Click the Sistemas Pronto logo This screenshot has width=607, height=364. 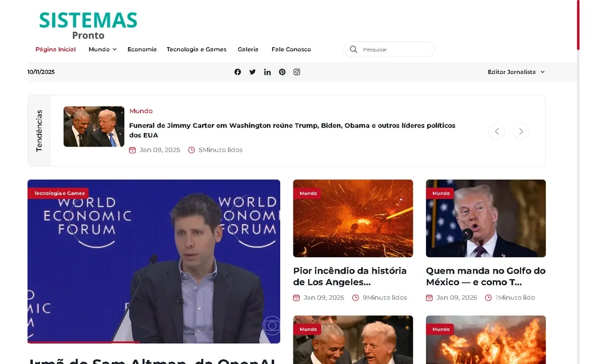pyautogui.click(x=88, y=25)
